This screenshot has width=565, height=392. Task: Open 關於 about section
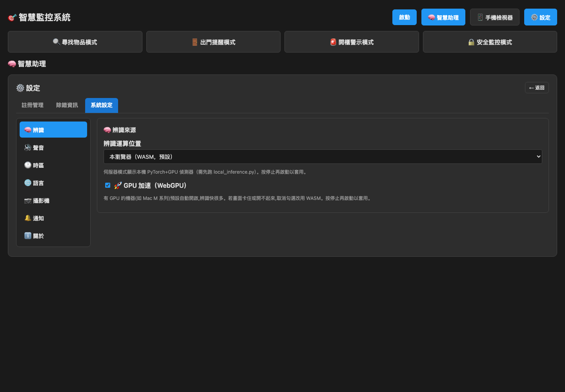(x=53, y=236)
